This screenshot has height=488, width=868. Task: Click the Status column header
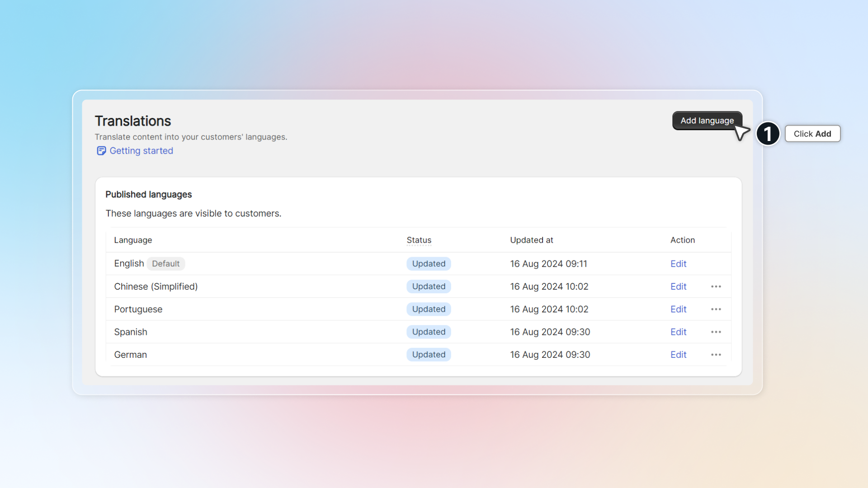419,240
